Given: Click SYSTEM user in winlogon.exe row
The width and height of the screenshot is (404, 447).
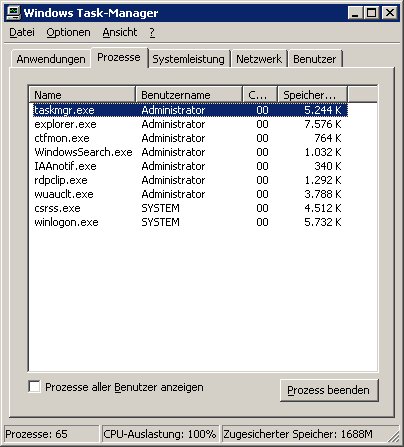Looking at the screenshot, I should click(x=160, y=222).
